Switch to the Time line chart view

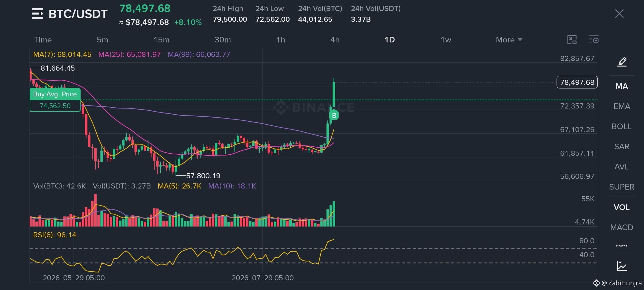[43, 40]
